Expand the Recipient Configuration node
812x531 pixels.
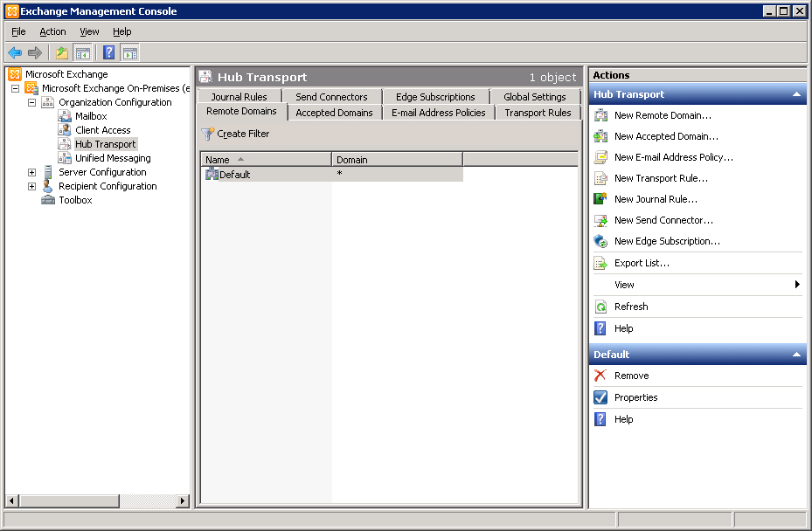pyautogui.click(x=32, y=186)
